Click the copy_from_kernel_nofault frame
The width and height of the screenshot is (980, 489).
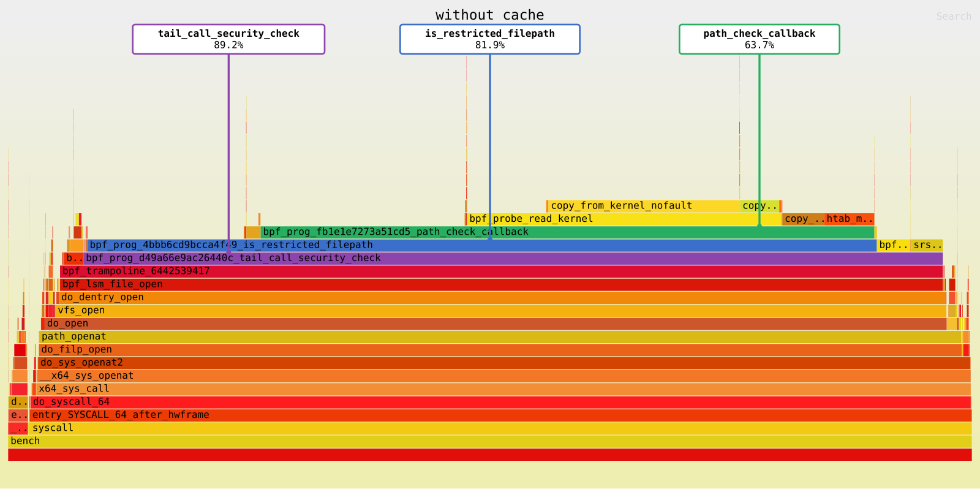tap(644, 206)
